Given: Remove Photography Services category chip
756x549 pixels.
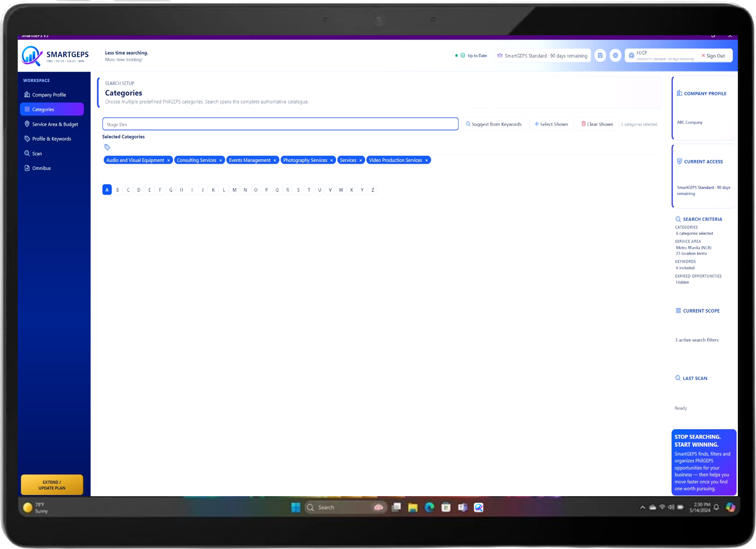Looking at the screenshot, I should click(332, 160).
